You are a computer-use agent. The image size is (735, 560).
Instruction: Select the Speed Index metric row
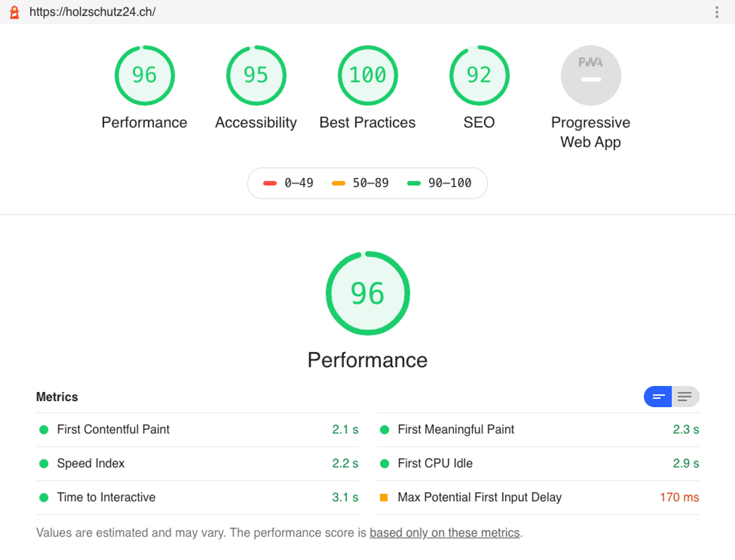pyautogui.click(x=91, y=463)
